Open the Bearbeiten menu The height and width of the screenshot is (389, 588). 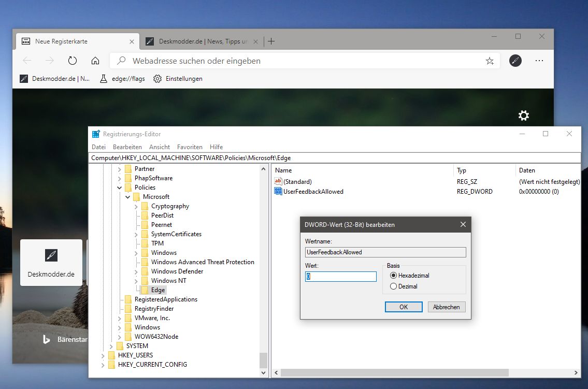click(127, 147)
